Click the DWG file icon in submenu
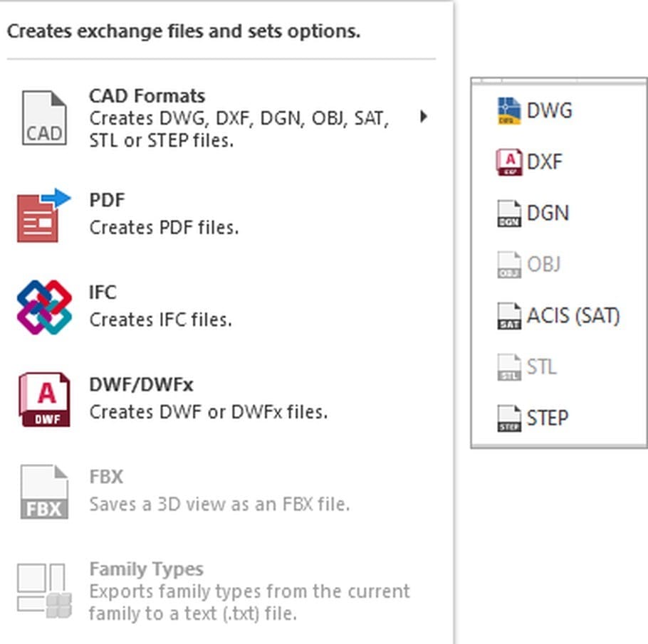 point(508,111)
